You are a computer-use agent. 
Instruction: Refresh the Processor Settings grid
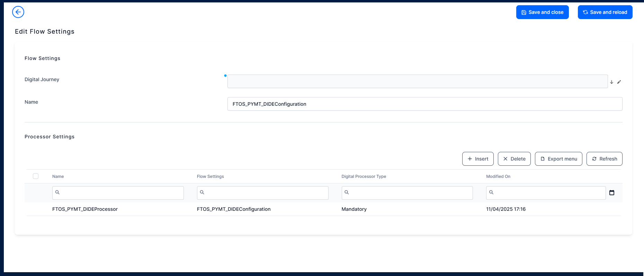(x=604, y=159)
